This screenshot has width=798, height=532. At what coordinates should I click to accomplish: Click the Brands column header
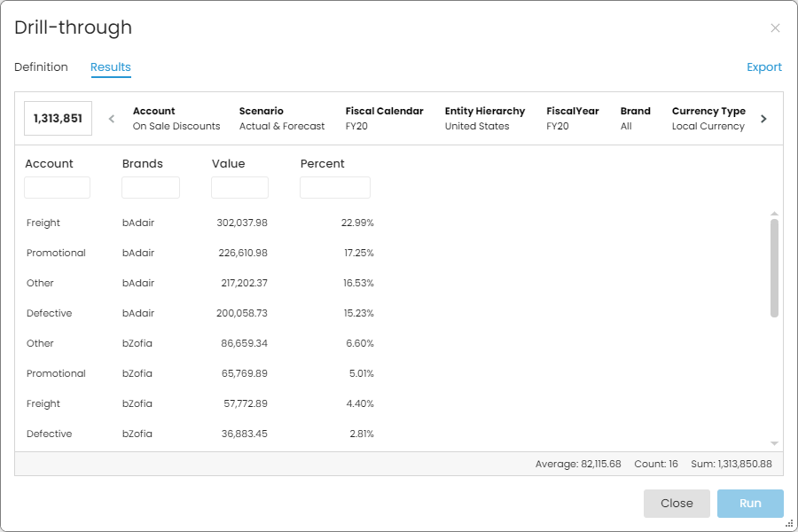(x=143, y=164)
